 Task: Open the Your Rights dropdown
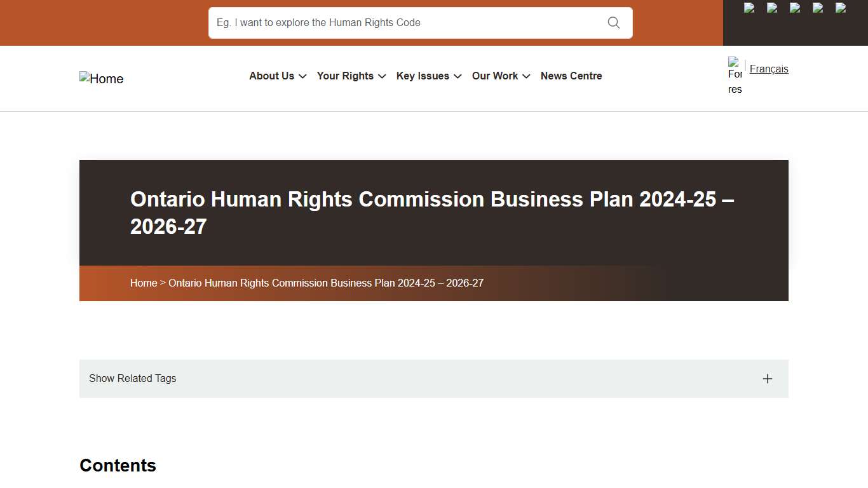click(x=351, y=76)
